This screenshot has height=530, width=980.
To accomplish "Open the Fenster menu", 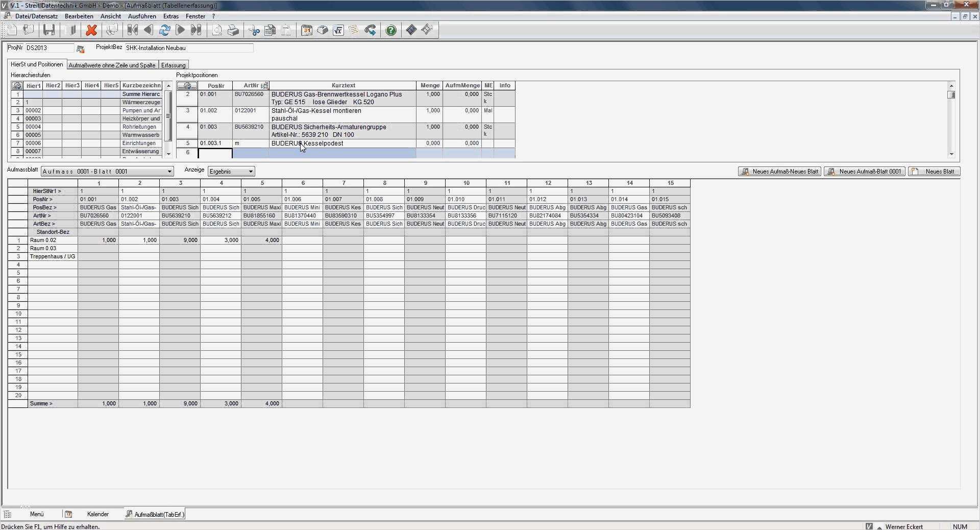I will (x=195, y=16).
